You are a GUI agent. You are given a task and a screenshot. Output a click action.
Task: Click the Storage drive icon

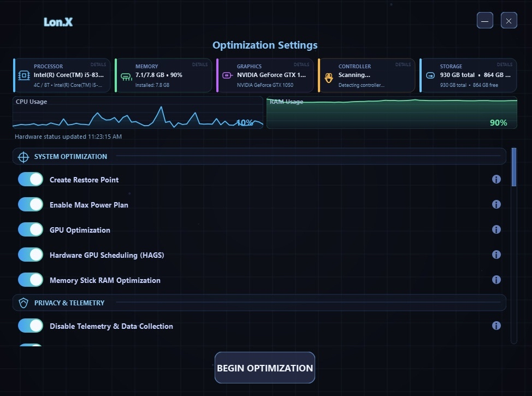click(430, 76)
